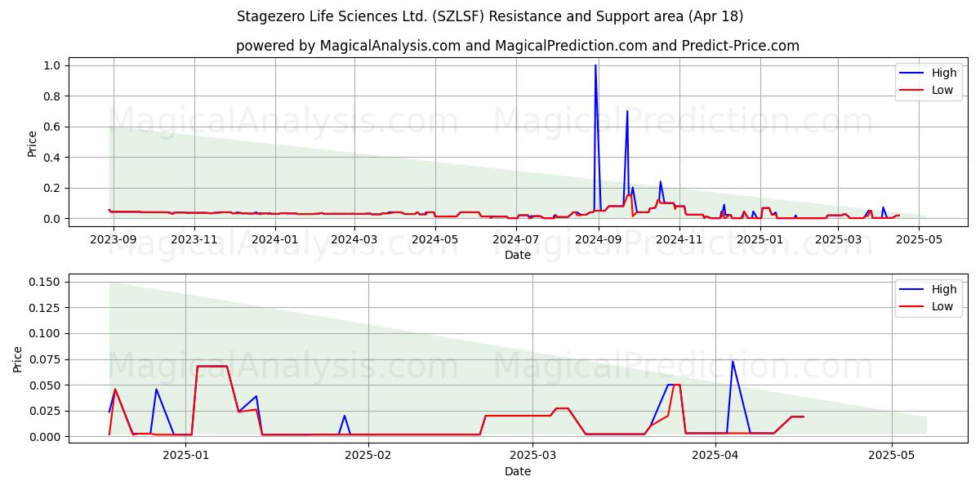The width and height of the screenshot is (980, 490).
Task: Click the 2025-05 tick label in top chart
Action: 920,239
